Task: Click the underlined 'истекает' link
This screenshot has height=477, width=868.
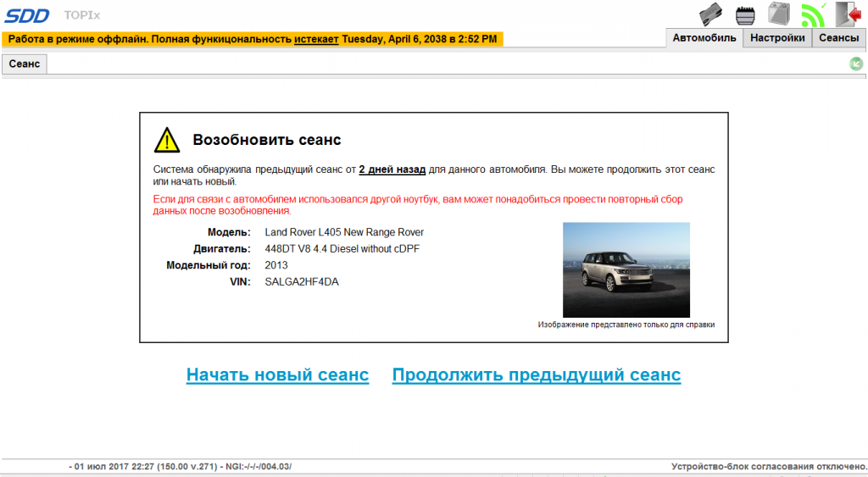Action: tap(316, 39)
